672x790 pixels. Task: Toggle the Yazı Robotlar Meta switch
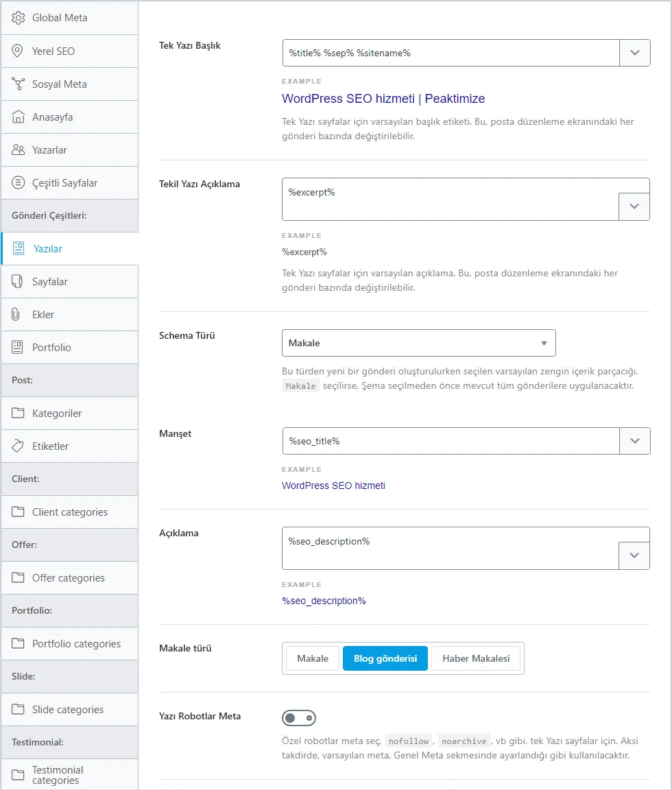(299, 718)
